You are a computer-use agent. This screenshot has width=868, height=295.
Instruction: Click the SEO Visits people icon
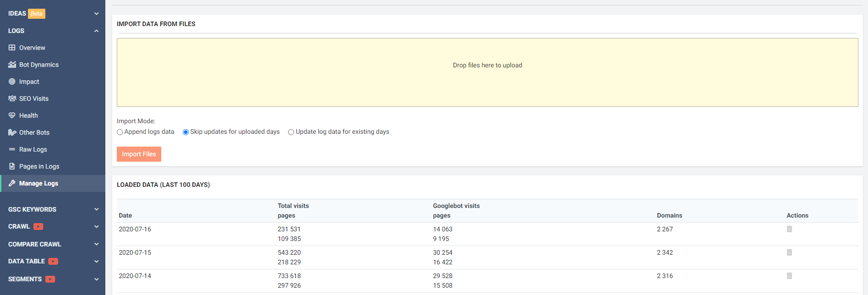(x=12, y=98)
